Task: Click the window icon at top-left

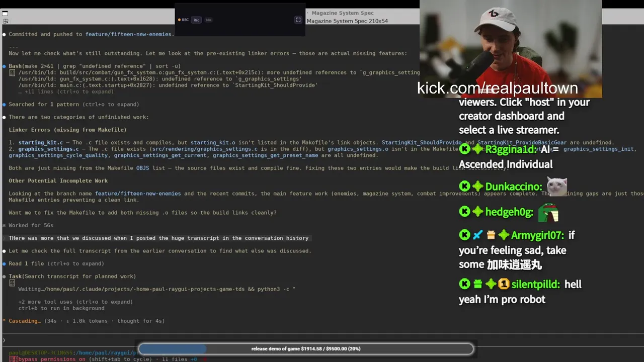Action: point(6,14)
